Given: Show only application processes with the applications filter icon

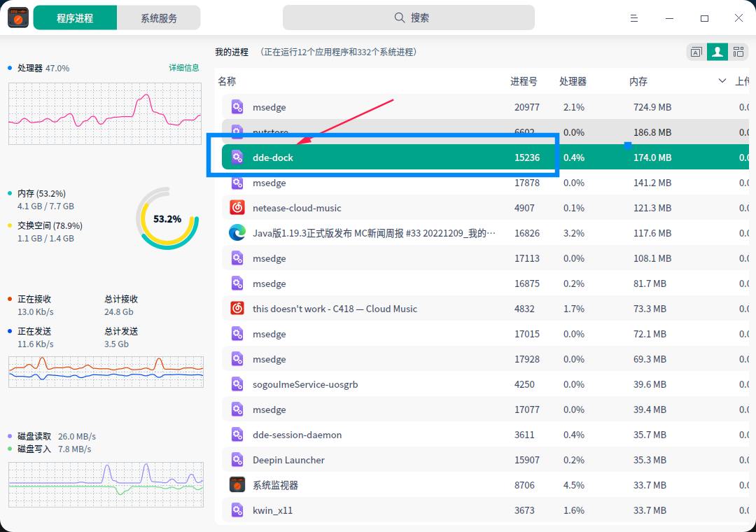Looking at the screenshot, I should point(696,52).
